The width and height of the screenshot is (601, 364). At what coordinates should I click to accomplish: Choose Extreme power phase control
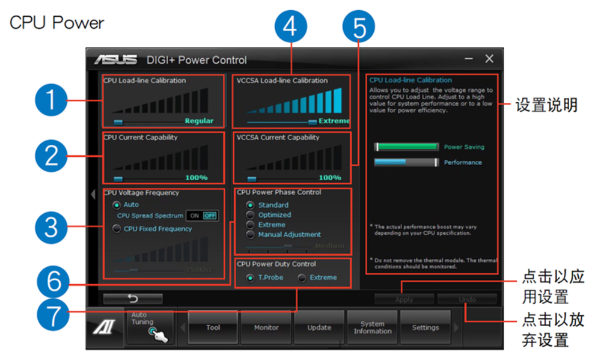pyautogui.click(x=250, y=225)
